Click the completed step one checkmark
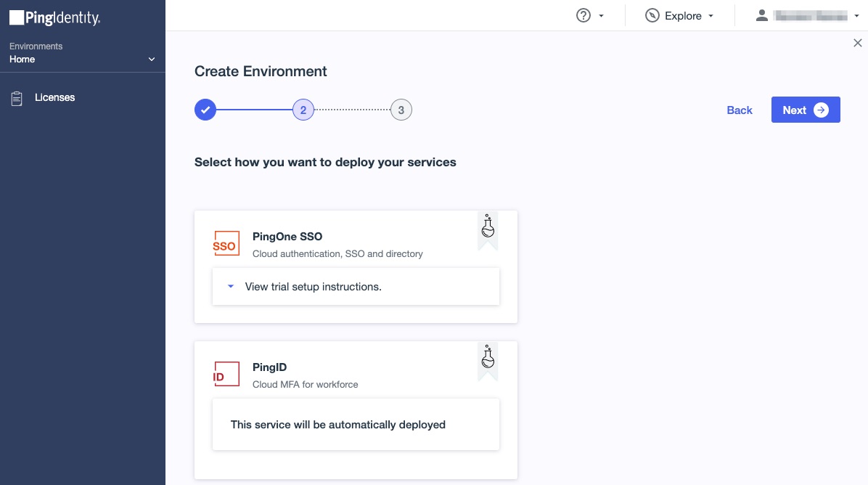The height and width of the screenshot is (485, 868). (205, 110)
